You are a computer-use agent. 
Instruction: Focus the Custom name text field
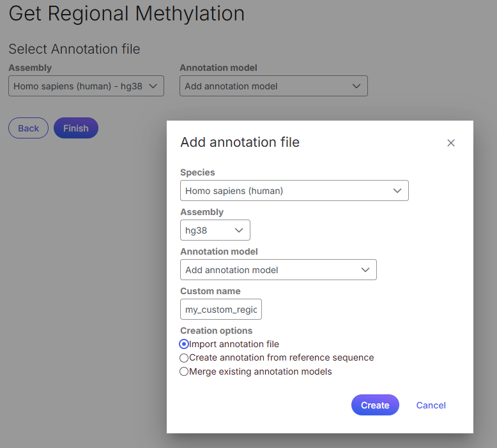point(221,310)
